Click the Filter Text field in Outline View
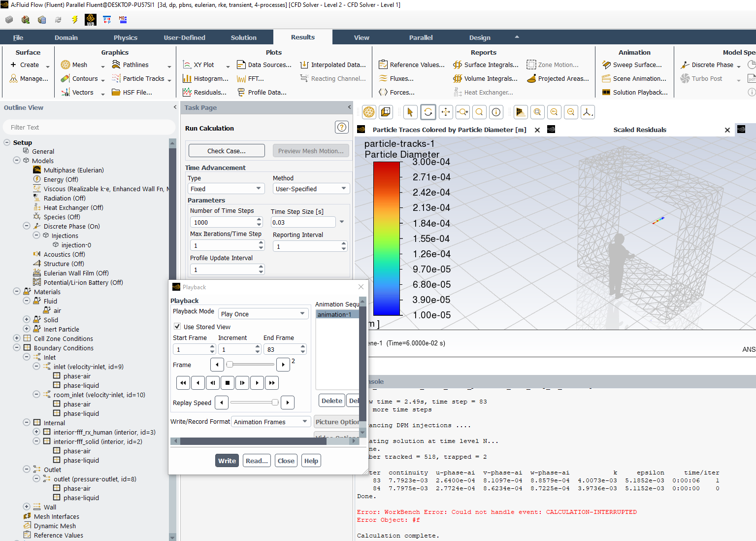The width and height of the screenshot is (756, 541). (89, 127)
